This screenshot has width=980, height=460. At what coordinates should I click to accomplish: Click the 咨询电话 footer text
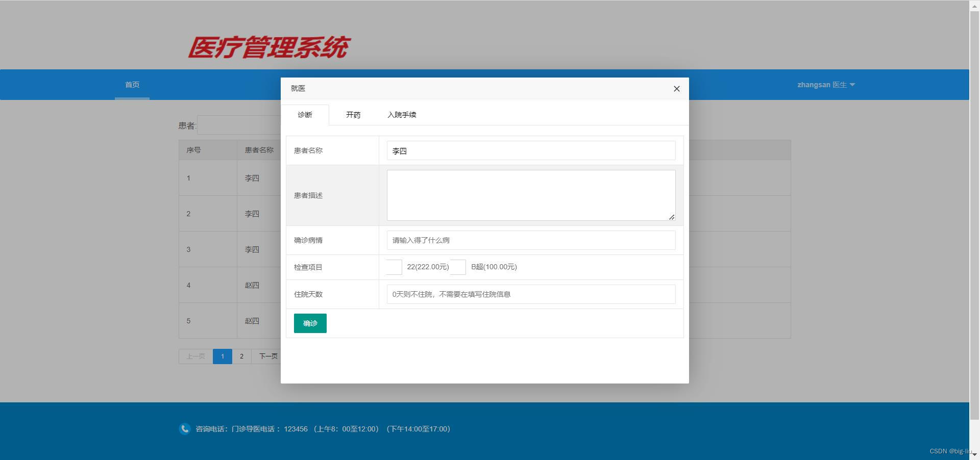point(323,429)
